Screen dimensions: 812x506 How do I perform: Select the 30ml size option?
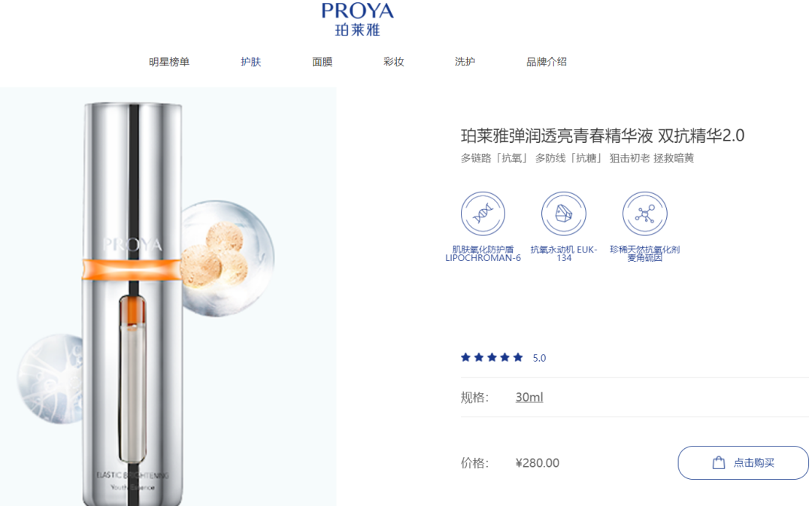click(x=529, y=397)
